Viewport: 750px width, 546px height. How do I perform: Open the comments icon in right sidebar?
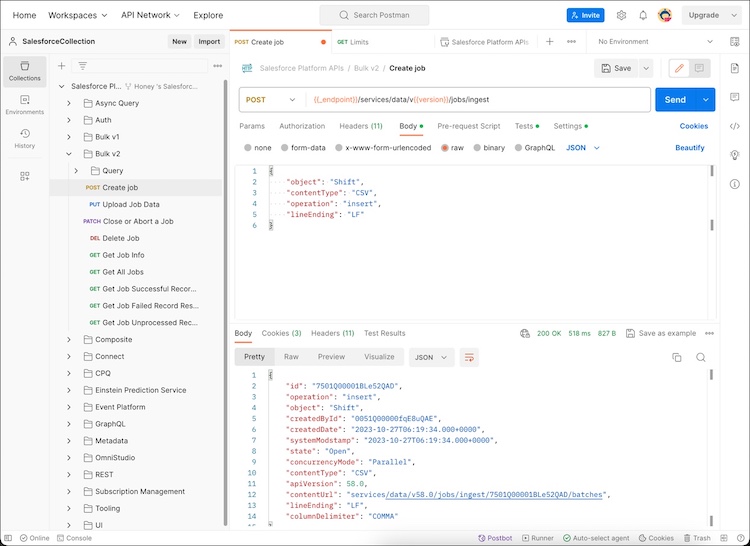click(x=735, y=97)
